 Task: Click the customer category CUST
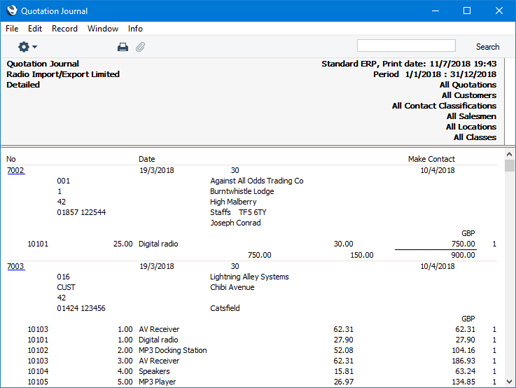66,287
